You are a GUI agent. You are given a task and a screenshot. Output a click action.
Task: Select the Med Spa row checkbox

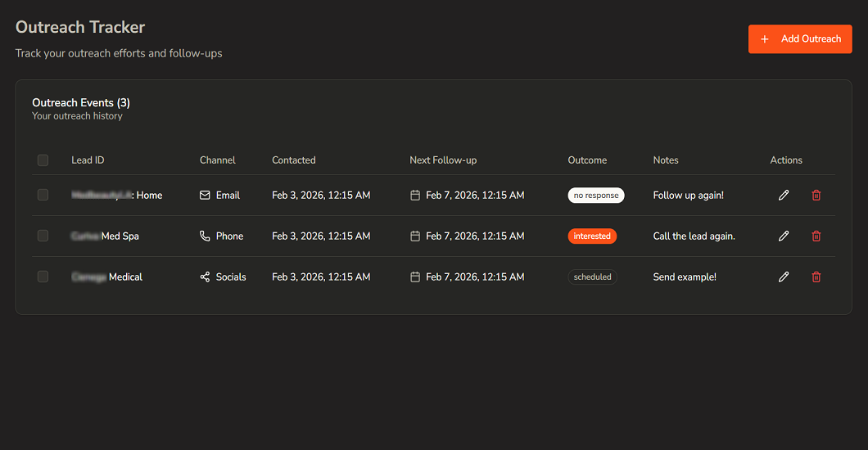point(43,236)
